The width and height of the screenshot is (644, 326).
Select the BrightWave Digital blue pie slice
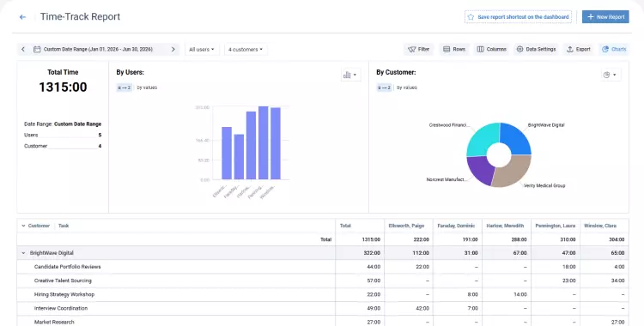click(516, 138)
